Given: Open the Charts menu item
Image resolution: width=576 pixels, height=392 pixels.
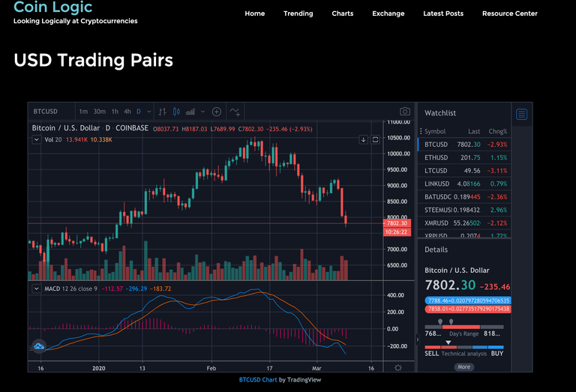Looking at the screenshot, I should 343,13.
